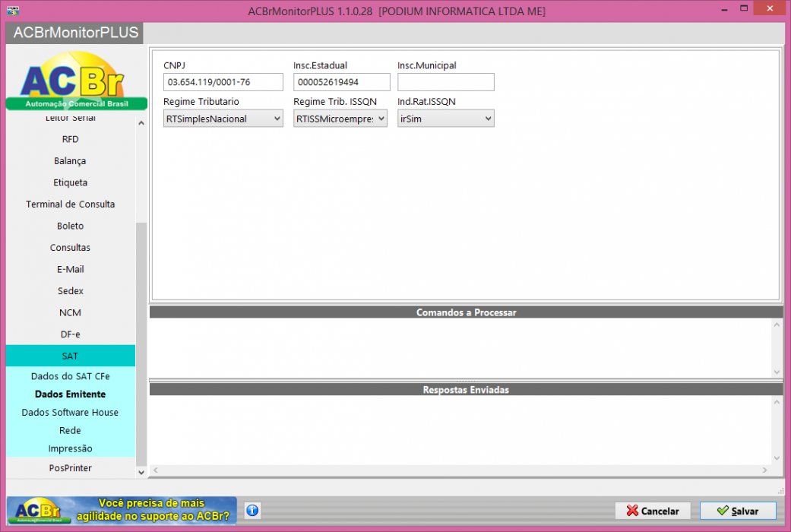Screen dimensions: 791x532
Task: Open Regime Tributario dropdown
Action: [223, 119]
